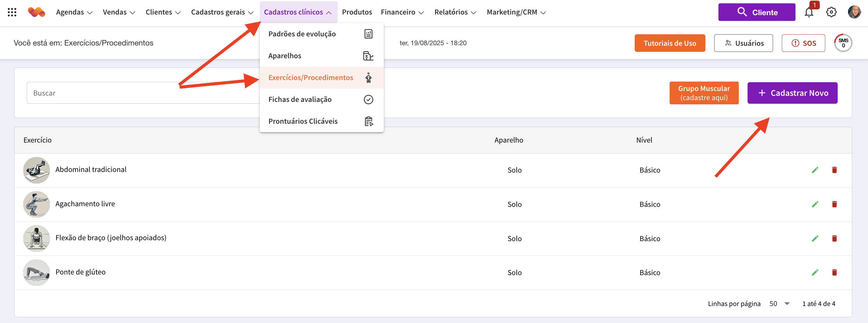Click the notification bell icon
868x323 pixels.
[809, 12]
